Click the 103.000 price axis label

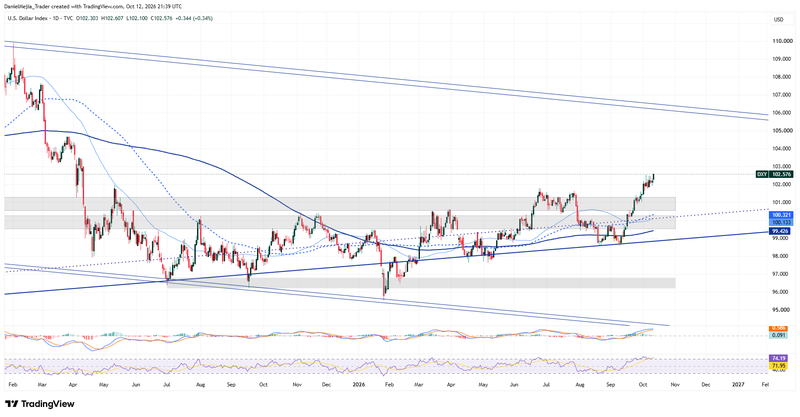(782, 166)
